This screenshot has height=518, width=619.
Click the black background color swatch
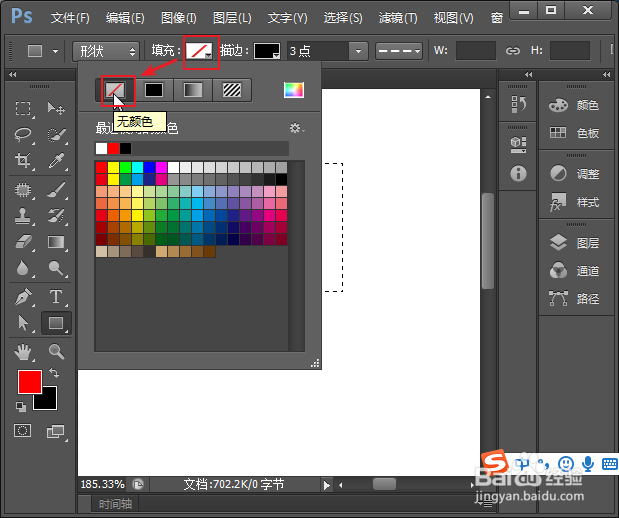point(50,402)
